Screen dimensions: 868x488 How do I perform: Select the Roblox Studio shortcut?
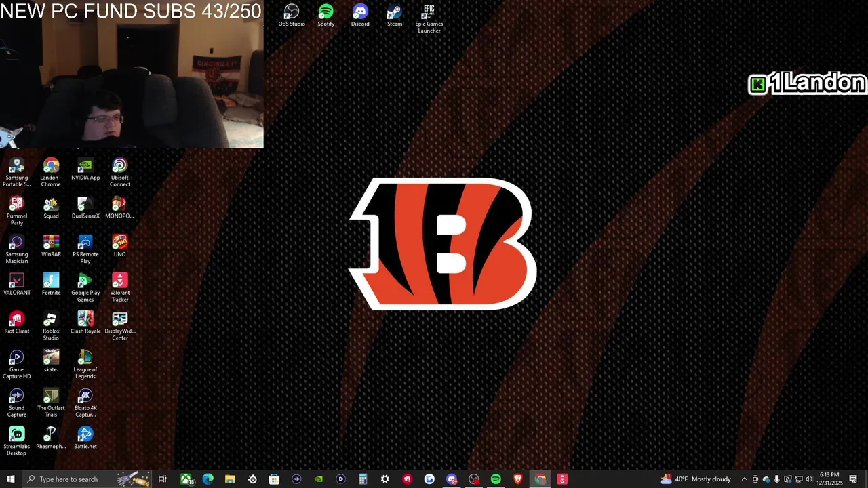51,327
